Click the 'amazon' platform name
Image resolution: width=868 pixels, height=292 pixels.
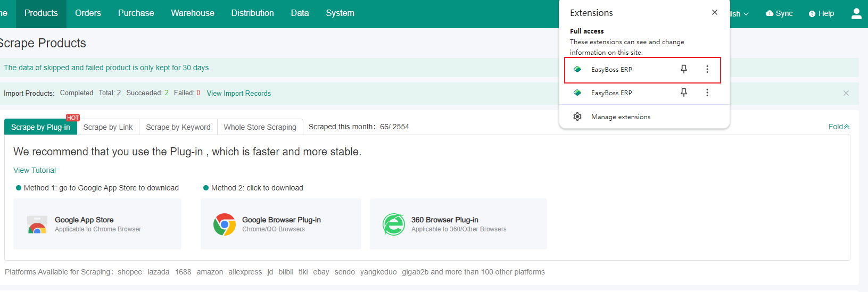pyautogui.click(x=210, y=272)
